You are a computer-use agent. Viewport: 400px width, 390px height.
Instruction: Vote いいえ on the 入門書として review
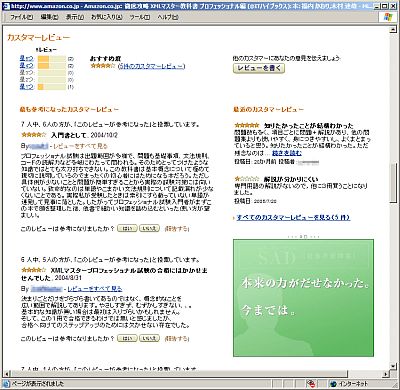coord(149,229)
